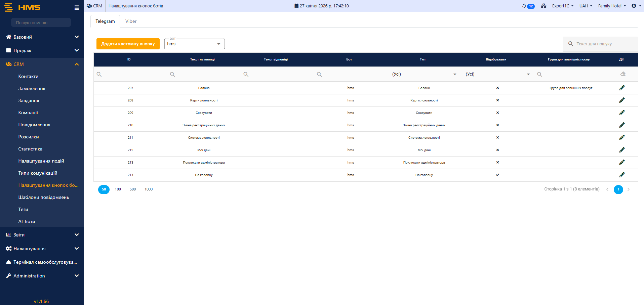Go to page 1 in pagination
644x305 pixels.
(x=618, y=189)
